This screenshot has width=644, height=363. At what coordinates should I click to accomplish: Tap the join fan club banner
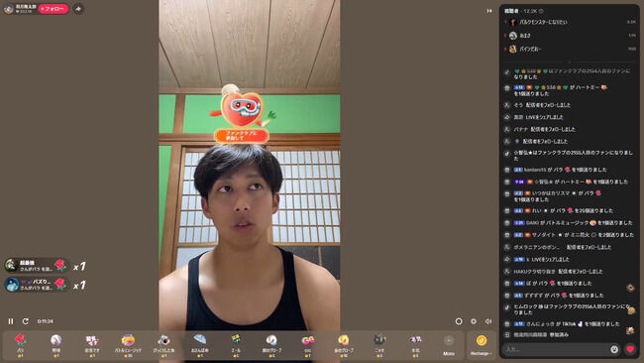point(242,136)
